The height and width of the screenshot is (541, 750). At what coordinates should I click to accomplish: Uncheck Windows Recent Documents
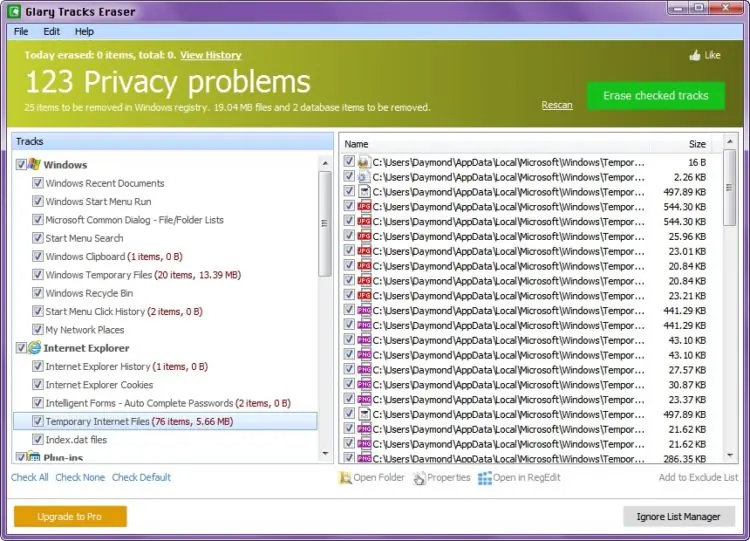pyautogui.click(x=37, y=183)
